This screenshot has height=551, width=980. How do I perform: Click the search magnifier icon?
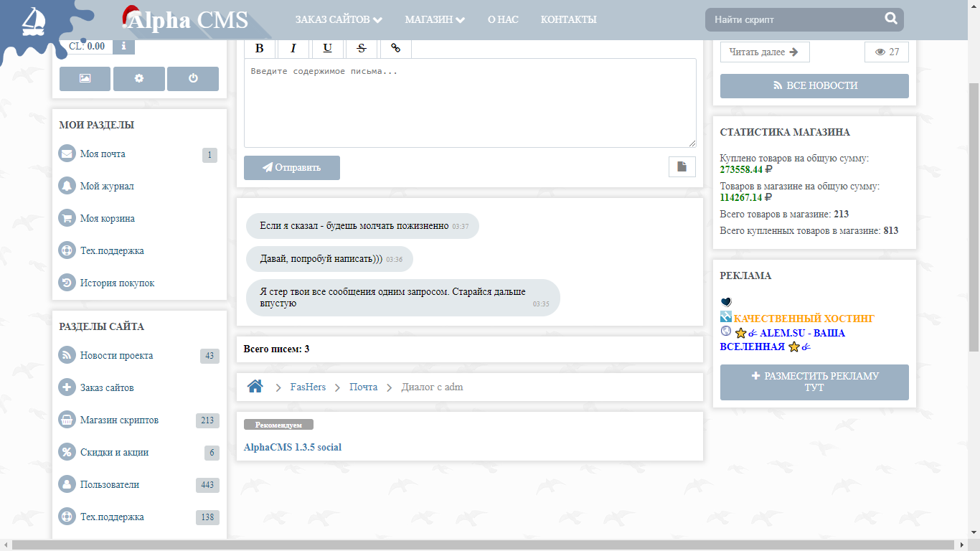[891, 19]
